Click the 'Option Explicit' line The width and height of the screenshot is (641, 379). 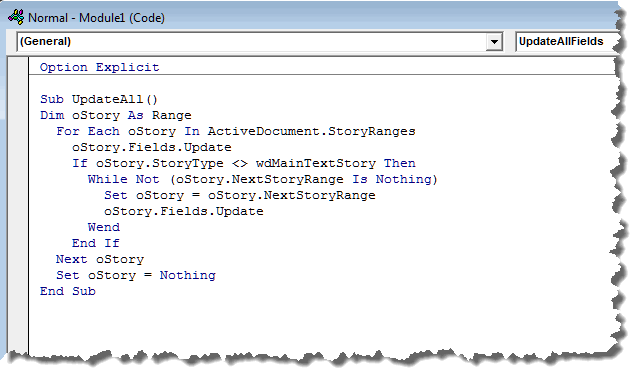99,67
